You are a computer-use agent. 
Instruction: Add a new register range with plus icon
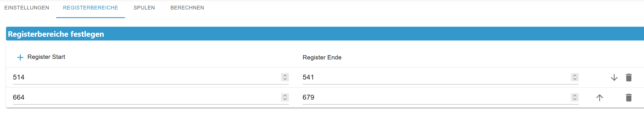20,57
